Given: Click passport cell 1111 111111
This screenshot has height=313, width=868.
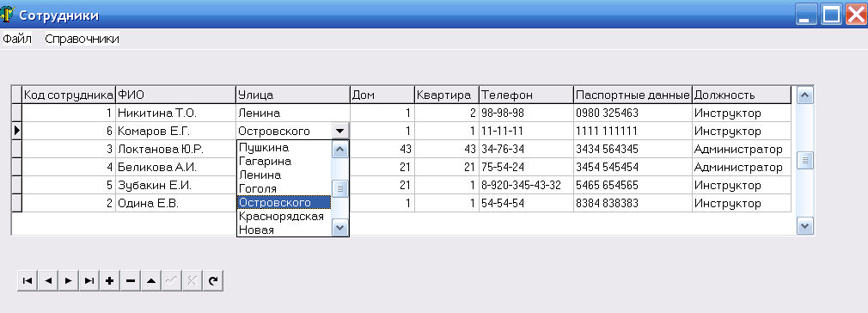Looking at the screenshot, I should pyautogui.click(x=633, y=132).
